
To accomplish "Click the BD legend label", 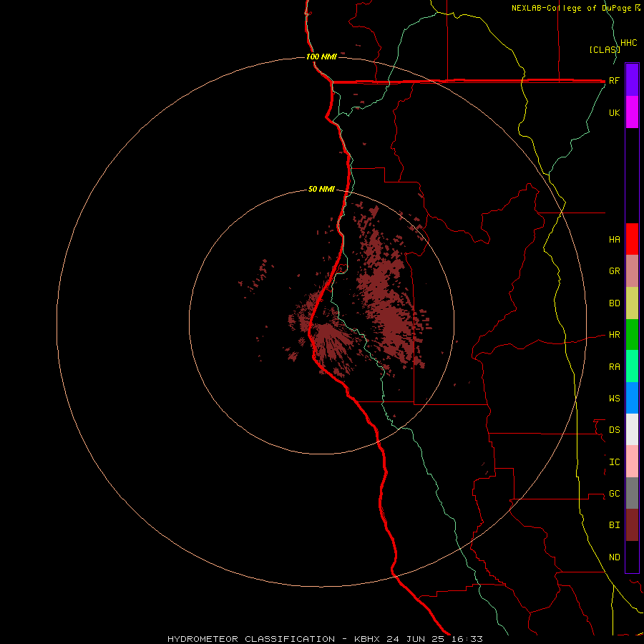I will [x=614, y=303].
